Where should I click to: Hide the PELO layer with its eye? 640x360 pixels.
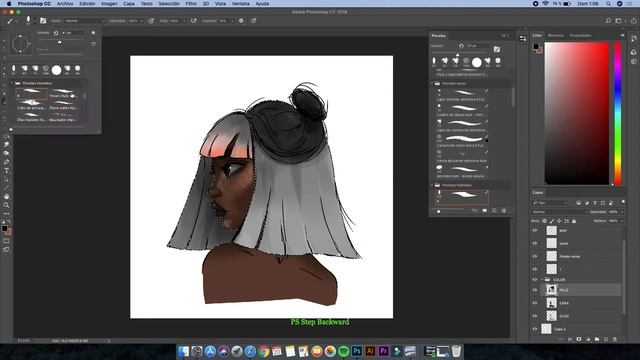click(535, 290)
